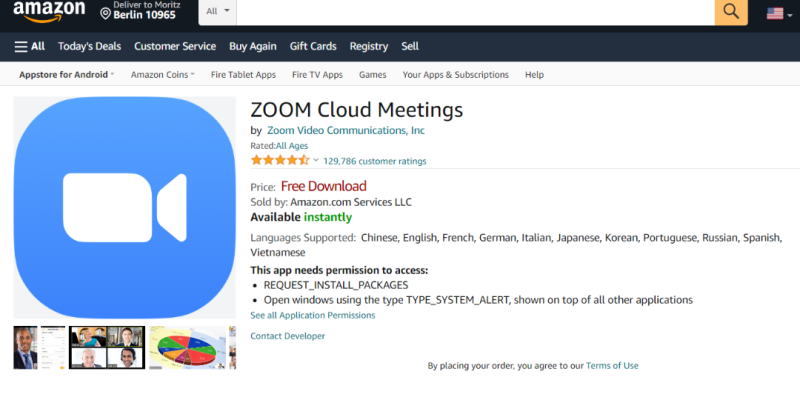This screenshot has height=400, width=800.
Task: Select the four-person video grid thumbnail
Action: 107,347
